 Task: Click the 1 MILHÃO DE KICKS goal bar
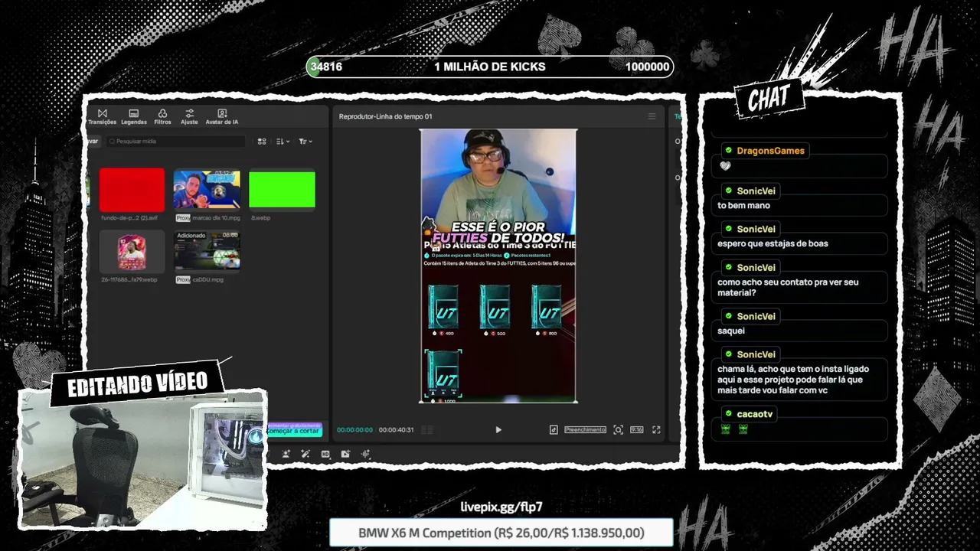(x=490, y=67)
